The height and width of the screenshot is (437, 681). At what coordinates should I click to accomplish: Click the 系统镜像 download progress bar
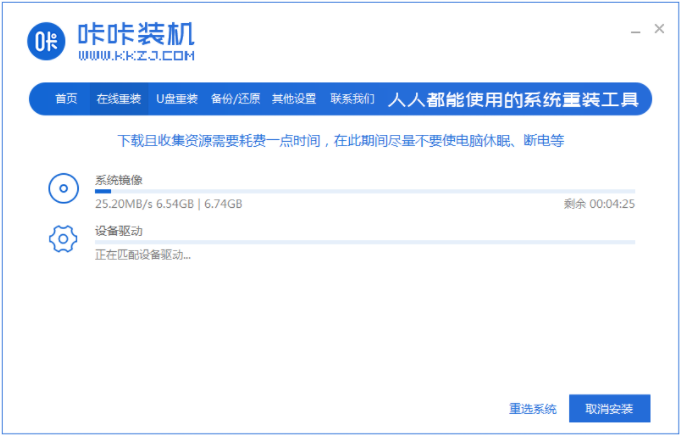coord(364,191)
